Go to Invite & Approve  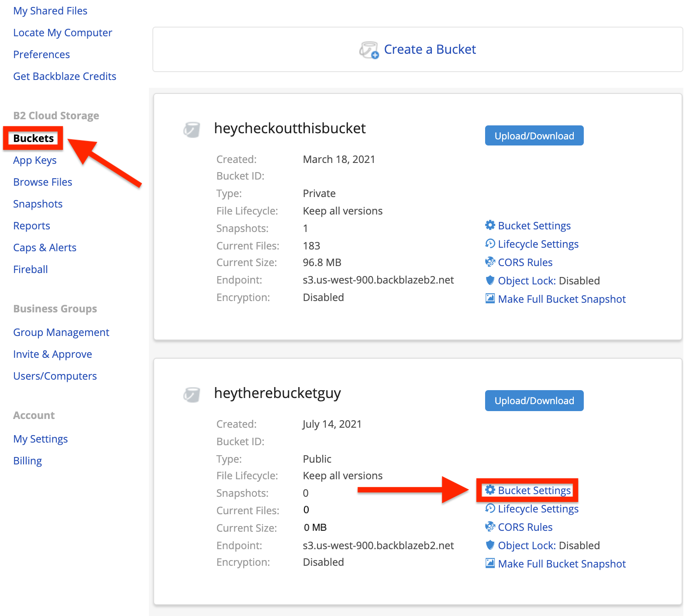click(x=52, y=354)
